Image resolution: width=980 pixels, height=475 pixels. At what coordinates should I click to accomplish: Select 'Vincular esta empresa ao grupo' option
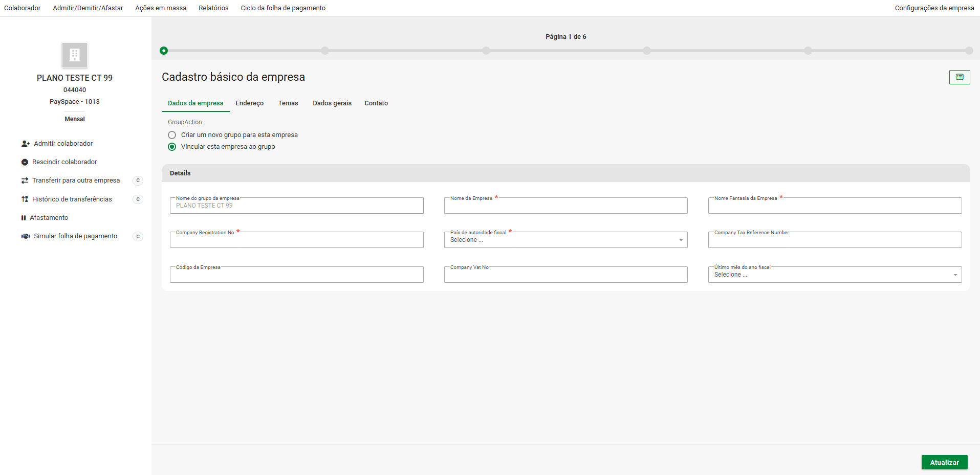(172, 147)
